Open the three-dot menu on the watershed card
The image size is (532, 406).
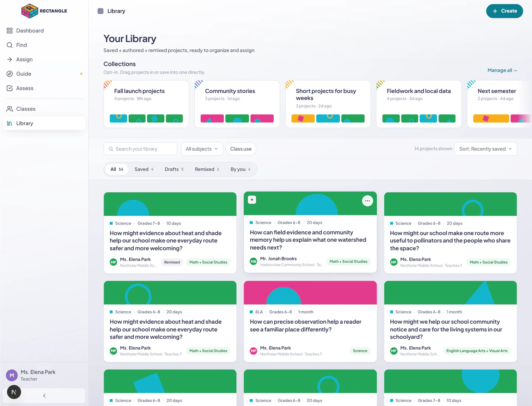[368, 201]
